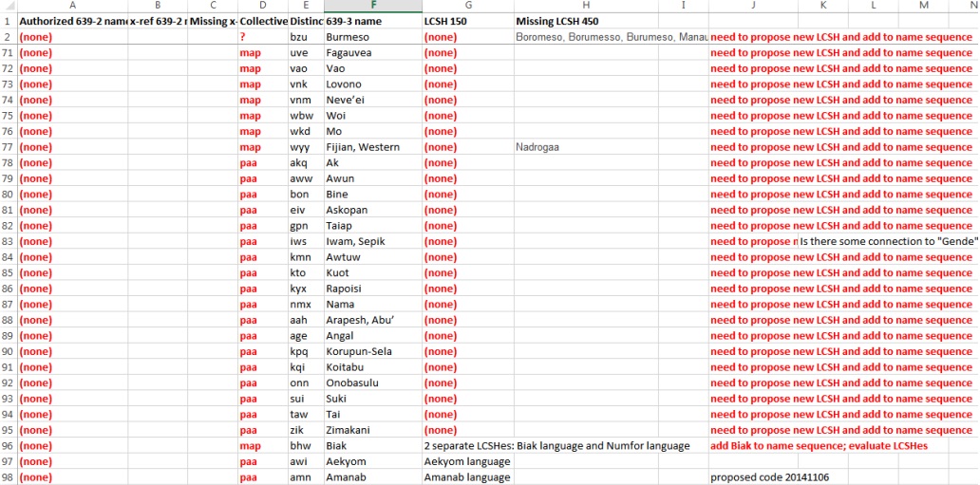Select column F header
This screenshot has height=485, width=980.
373,6
